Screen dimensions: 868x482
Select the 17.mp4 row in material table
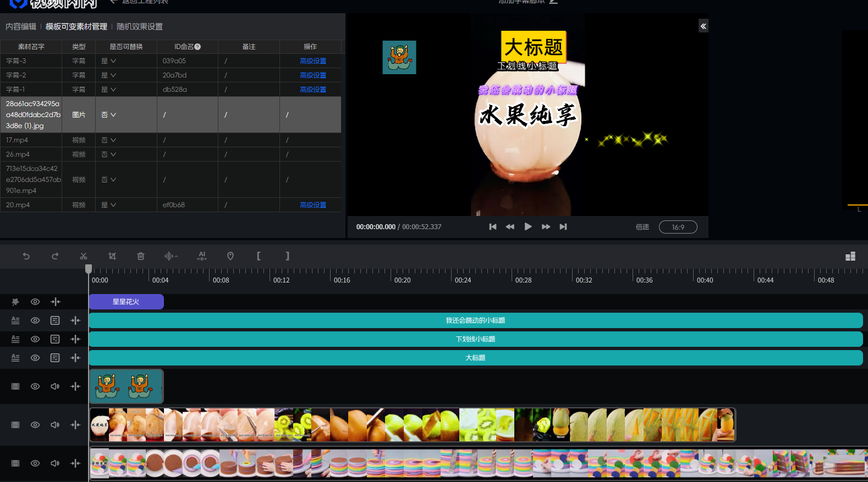(x=171, y=140)
